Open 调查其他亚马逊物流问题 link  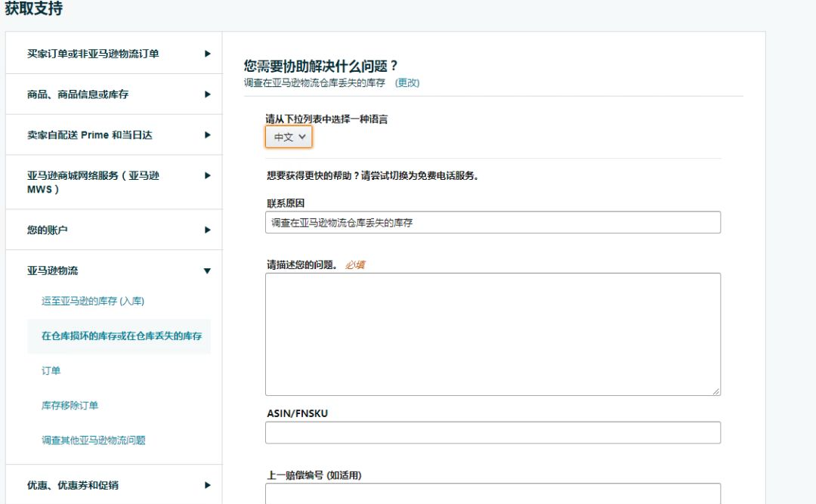click(93, 441)
